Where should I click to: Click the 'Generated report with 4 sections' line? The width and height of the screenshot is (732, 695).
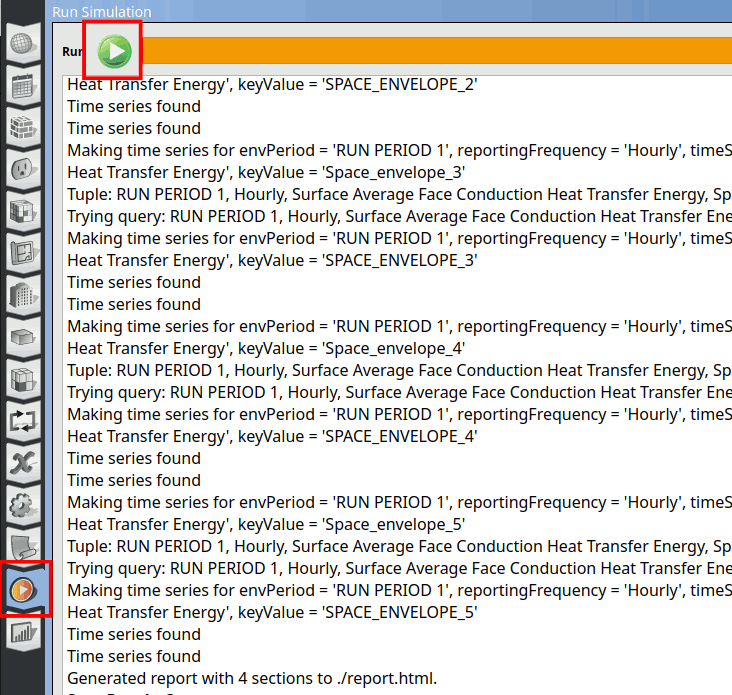[252, 678]
